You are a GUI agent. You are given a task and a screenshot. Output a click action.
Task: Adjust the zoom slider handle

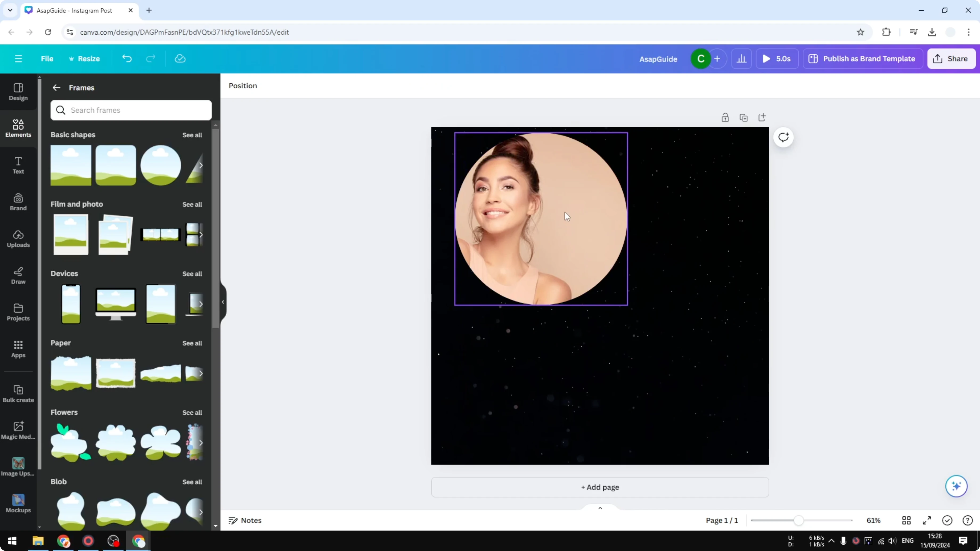(x=799, y=520)
